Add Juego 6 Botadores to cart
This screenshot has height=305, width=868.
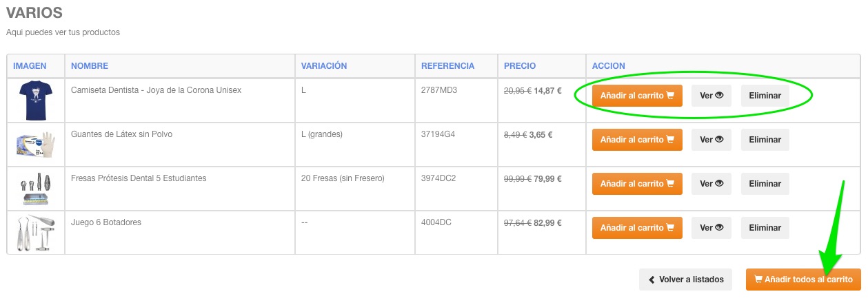point(636,228)
